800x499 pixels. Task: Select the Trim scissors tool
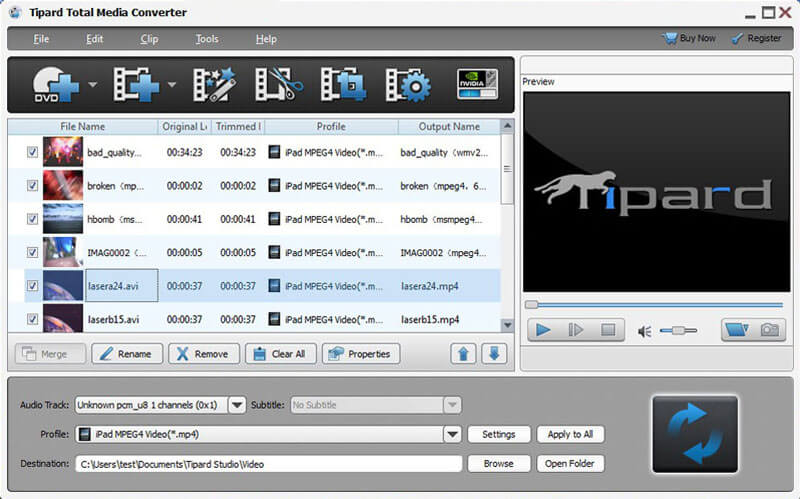[x=276, y=85]
